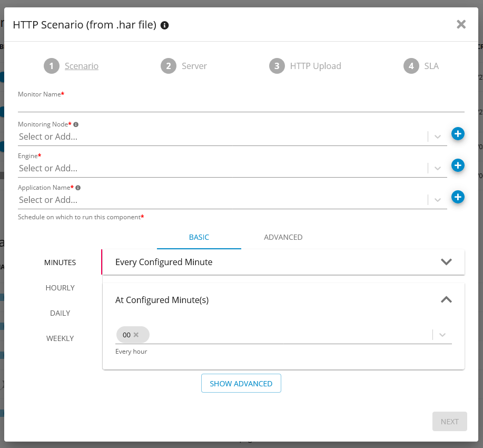Click the info icon beside the dialog title
Screen dimensions: 483x448
coord(164,25)
